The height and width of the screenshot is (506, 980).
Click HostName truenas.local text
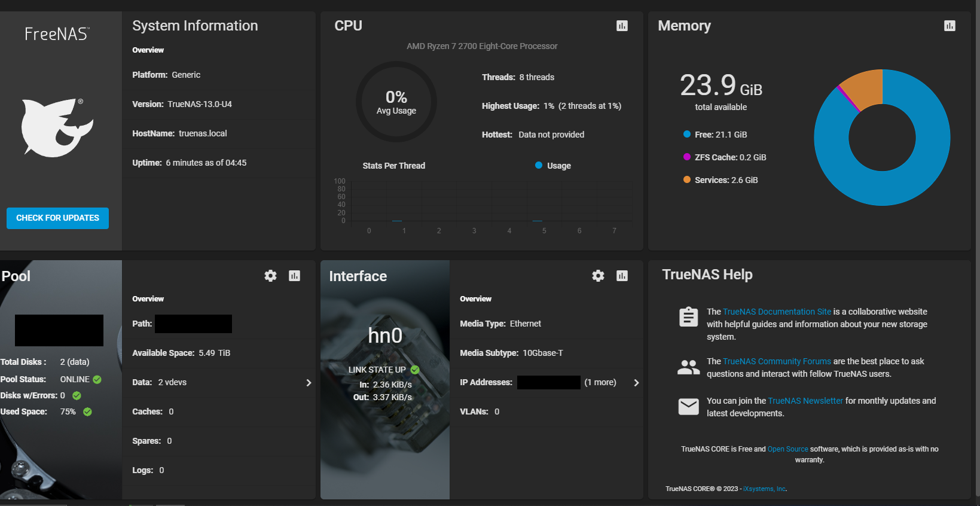click(179, 133)
